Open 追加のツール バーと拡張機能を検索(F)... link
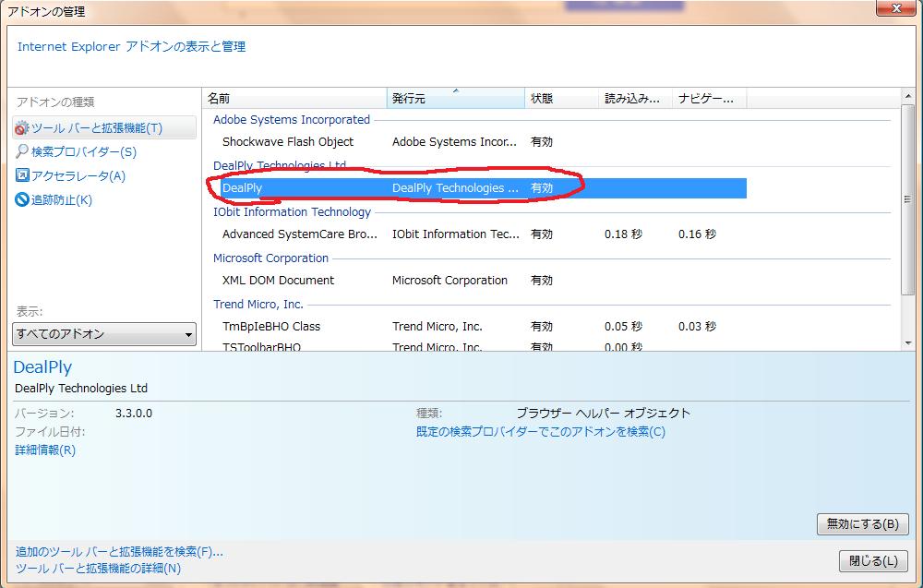This screenshot has height=588, width=923. tap(119, 552)
